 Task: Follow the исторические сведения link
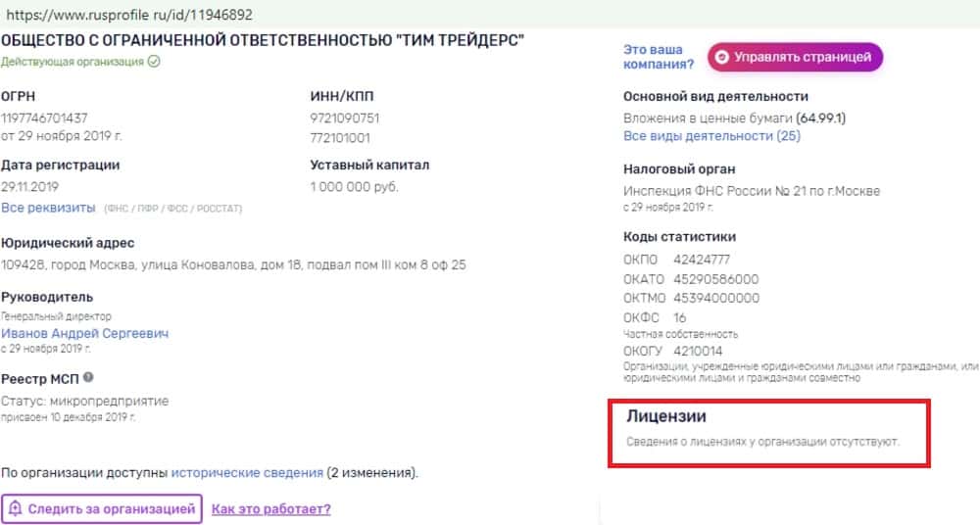tap(247, 472)
